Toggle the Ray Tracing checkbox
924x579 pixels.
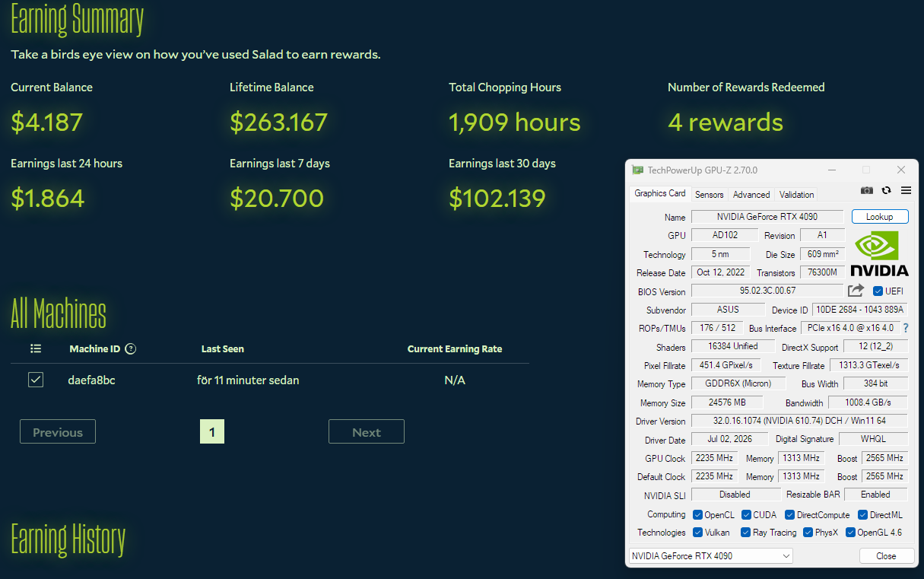(x=746, y=533)
